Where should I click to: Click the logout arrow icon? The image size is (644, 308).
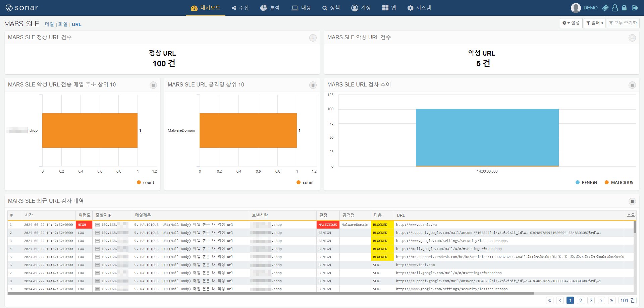tap(635, 8)
